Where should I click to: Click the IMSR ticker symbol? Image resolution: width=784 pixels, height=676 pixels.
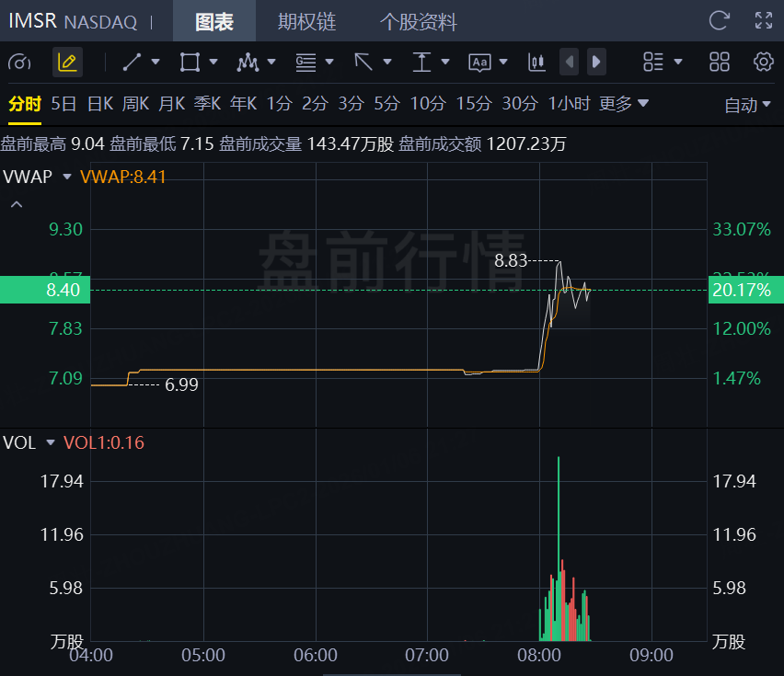click(x=32, y=21)
